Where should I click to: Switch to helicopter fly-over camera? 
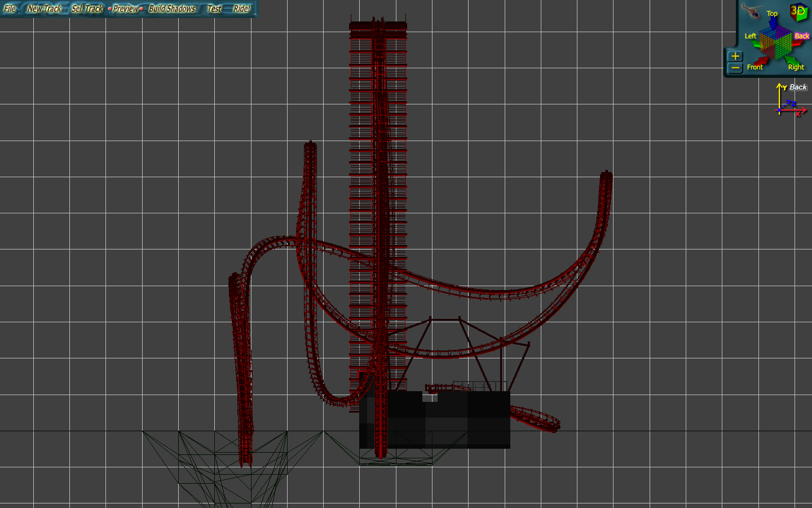(751, 10)
